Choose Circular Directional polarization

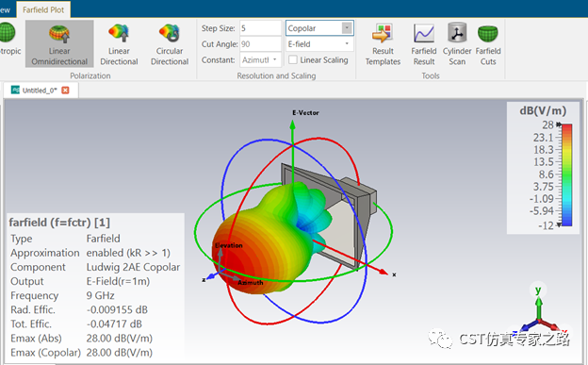[x=170, y=44]
